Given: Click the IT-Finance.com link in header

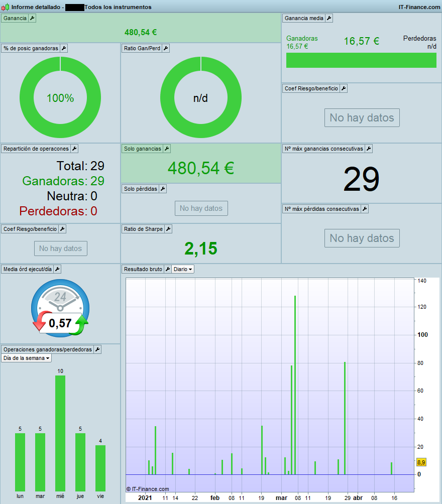Looking at the screenshot, I should point(419,7).
